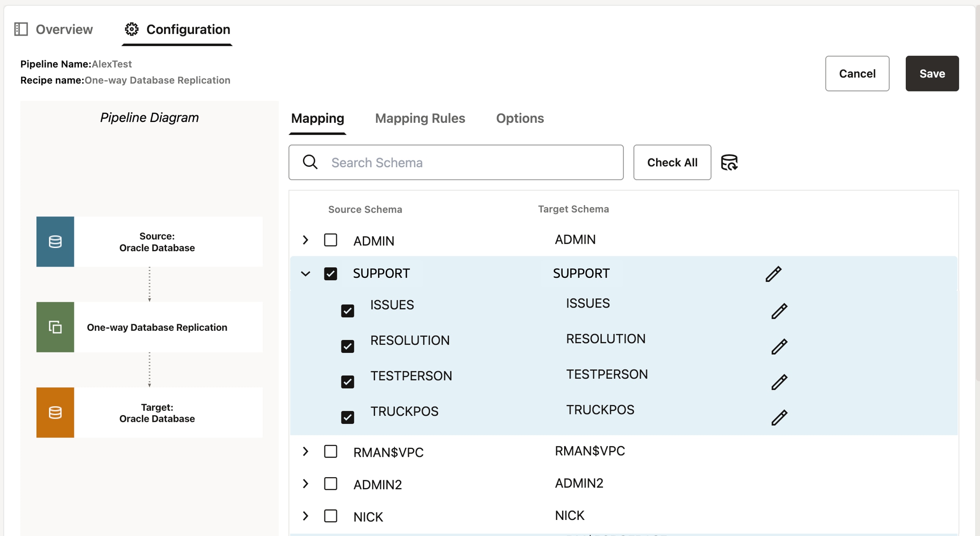Click the SUPPORT target schema name
Screen dimensions: 980x536
click(x=581, y=273)
